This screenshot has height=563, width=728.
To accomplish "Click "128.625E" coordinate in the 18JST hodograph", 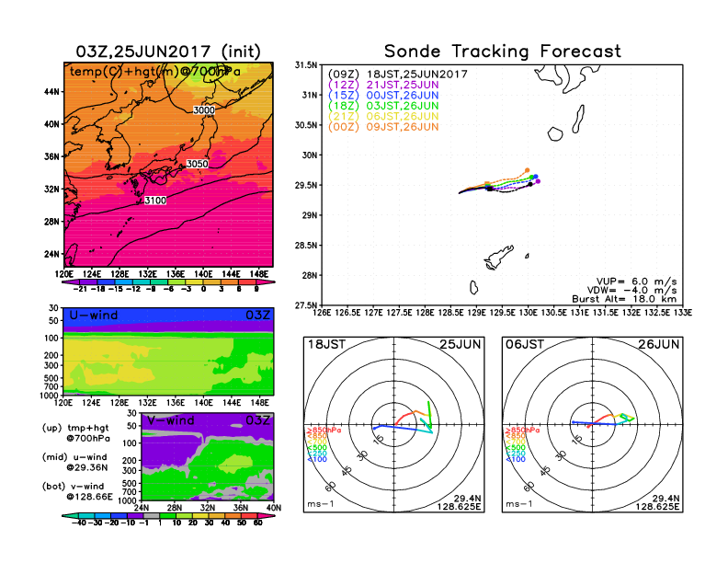I will coord(459,506).
